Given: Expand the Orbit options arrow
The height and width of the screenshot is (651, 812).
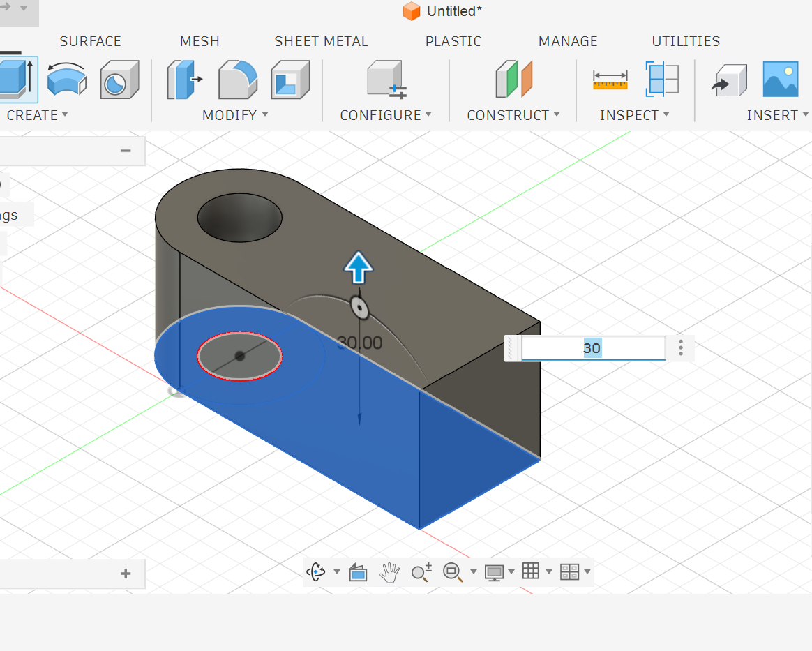Looking at the screenshot, I should click(337, 571).
